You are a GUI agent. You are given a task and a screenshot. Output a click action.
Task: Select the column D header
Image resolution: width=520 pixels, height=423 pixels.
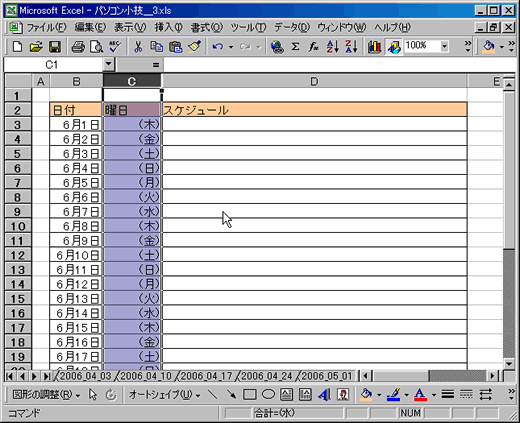click(x=314, y=81)
